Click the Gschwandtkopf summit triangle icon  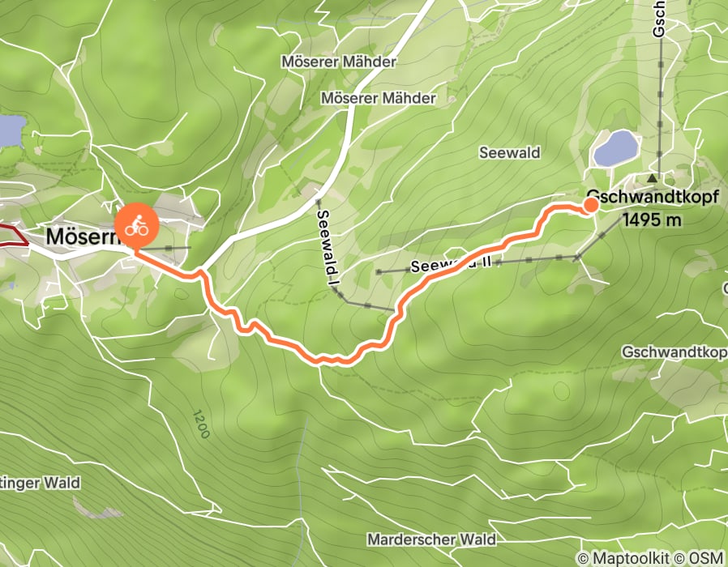point(653,177)
